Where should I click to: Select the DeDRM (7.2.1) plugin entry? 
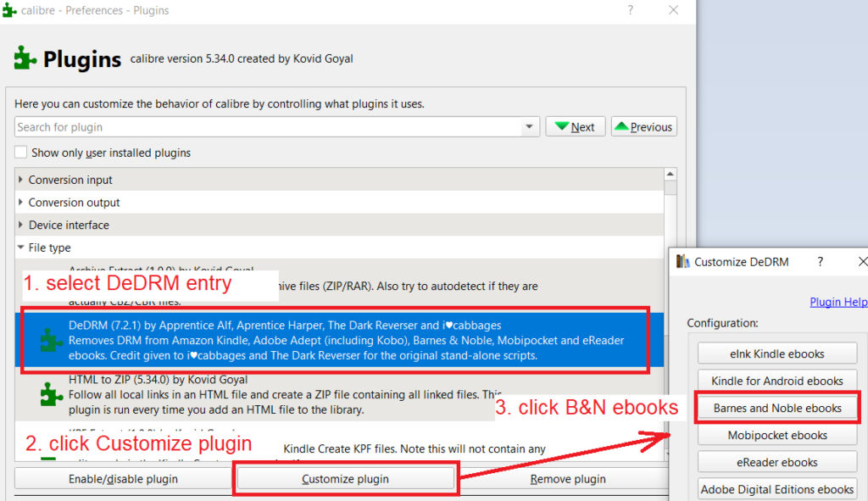coord(339,340)
